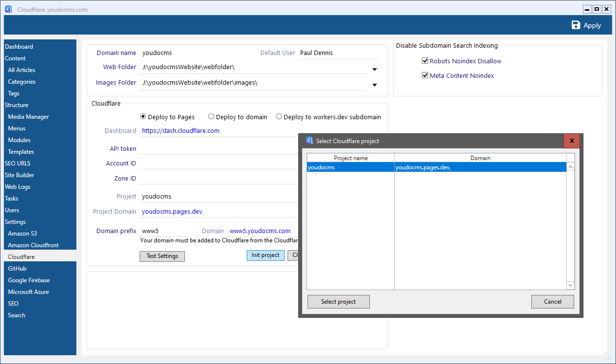The height and width of the screenshot is (364, 616).
Task: Click the Init project button
Action: pos(265,255)
